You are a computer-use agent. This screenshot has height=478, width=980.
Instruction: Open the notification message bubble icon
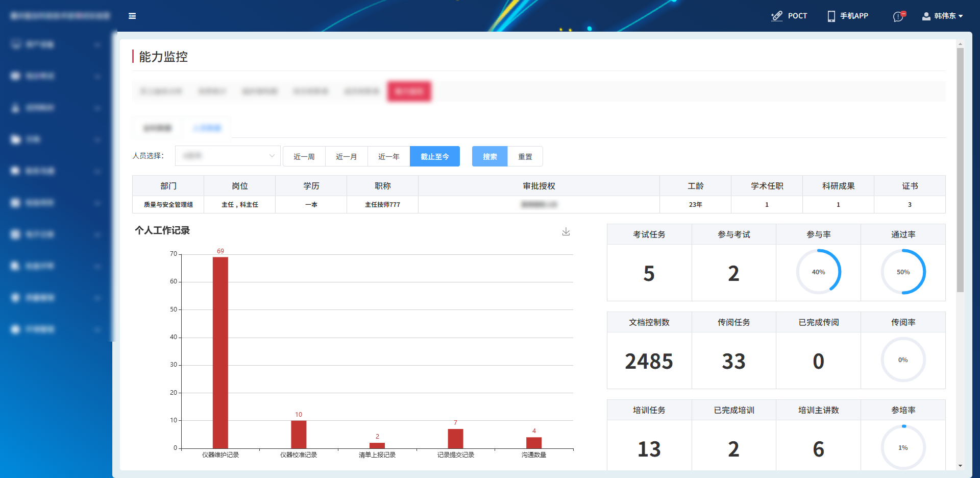[x=899, y=16]
